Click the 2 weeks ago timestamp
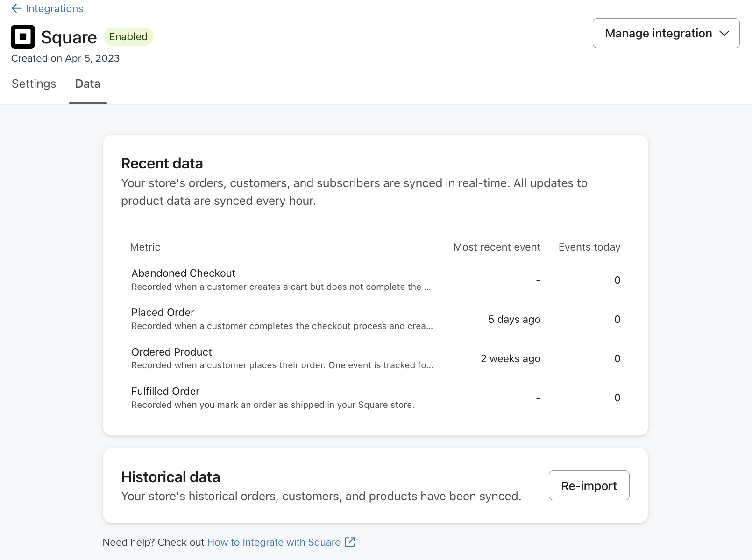752x560 pixels. (x=511, y=358)
